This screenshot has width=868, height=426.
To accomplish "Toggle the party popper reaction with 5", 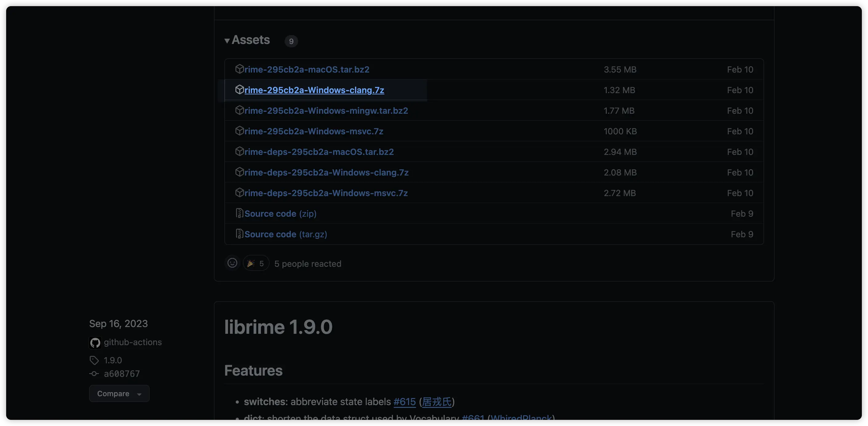I will coord(256,263).
